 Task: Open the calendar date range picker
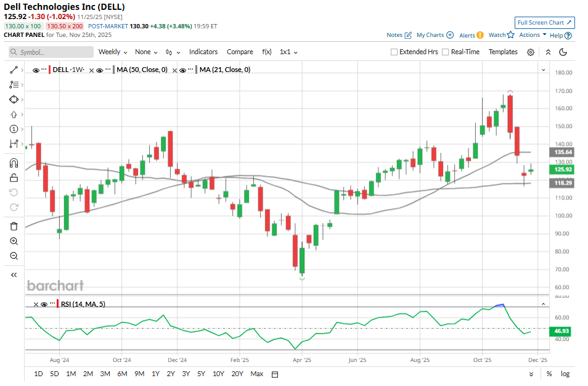275,374
